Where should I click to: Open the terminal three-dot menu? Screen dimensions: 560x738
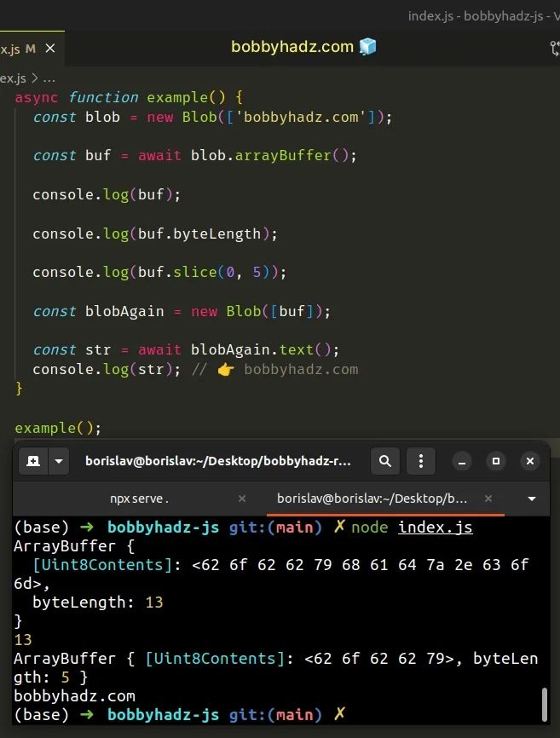click(421, 461)
